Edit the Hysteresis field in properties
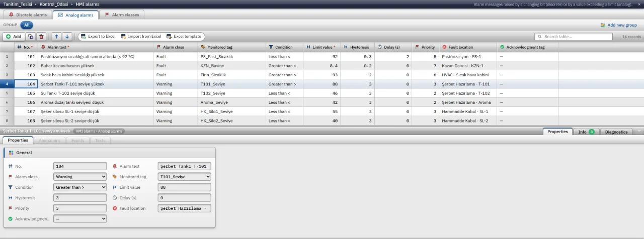 80,198
